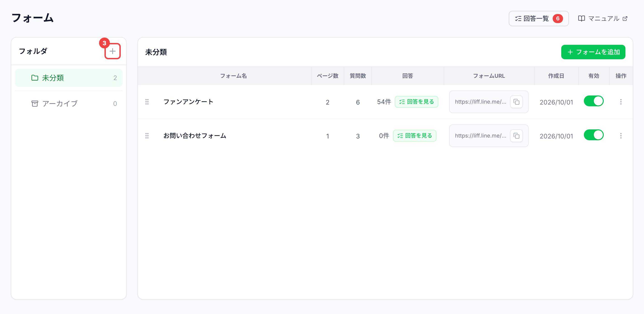Open the マニュアル link
This screenshot has width=644, height=314.
click(602, 19)
